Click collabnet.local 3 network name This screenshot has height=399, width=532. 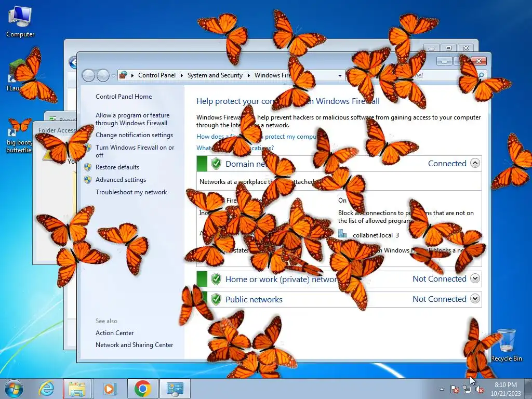pos(376,235)
